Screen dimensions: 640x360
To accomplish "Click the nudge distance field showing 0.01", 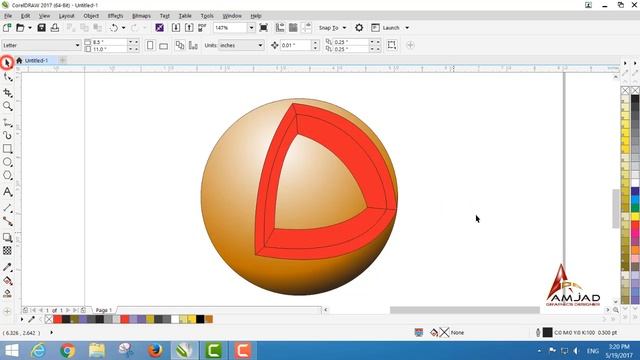I will coord(295,45).
